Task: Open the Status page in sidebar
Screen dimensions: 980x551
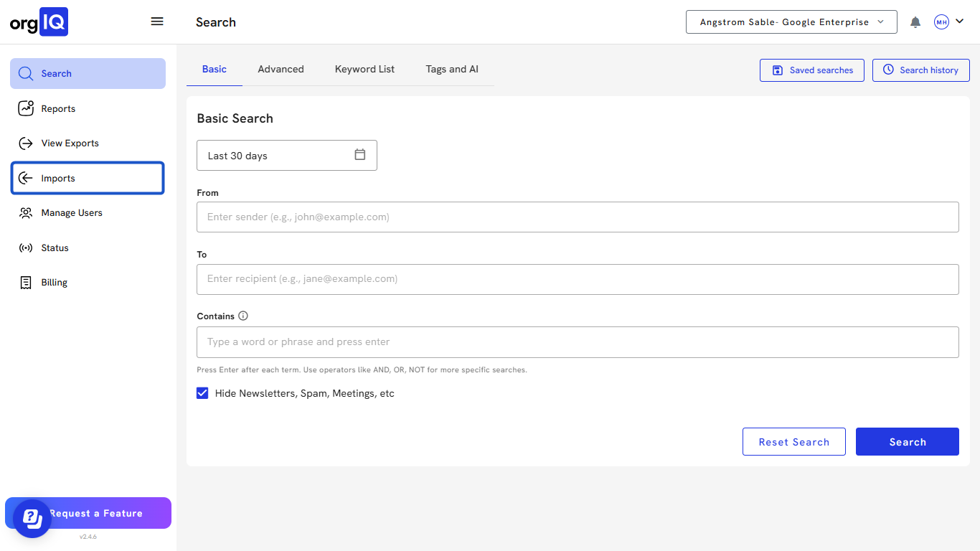Action: pyautogui.click(x=55, y=248)
